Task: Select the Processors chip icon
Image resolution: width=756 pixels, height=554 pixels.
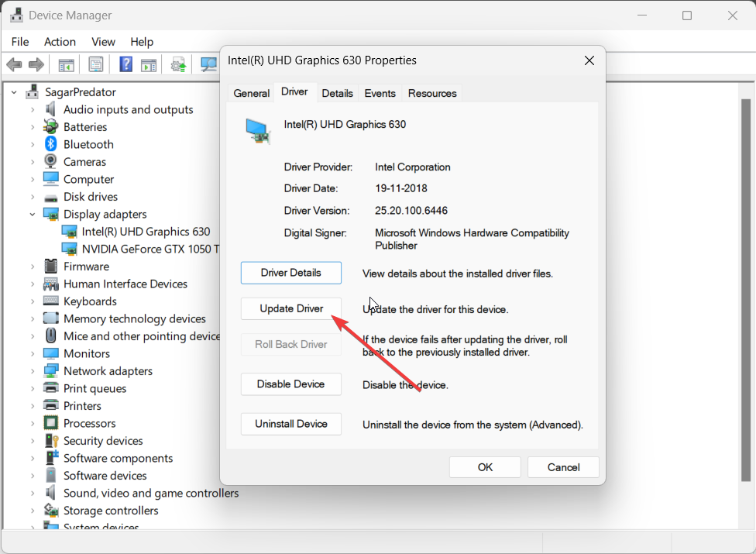Action: pos(50,423)
